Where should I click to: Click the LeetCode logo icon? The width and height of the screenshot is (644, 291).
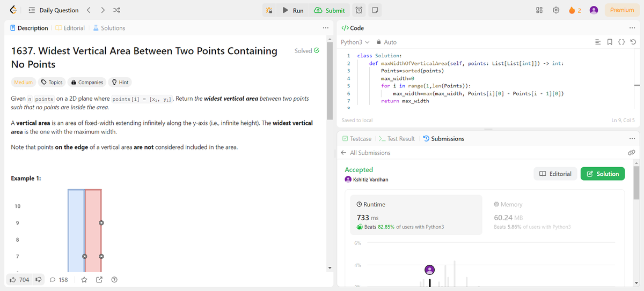tap(13, 10)
